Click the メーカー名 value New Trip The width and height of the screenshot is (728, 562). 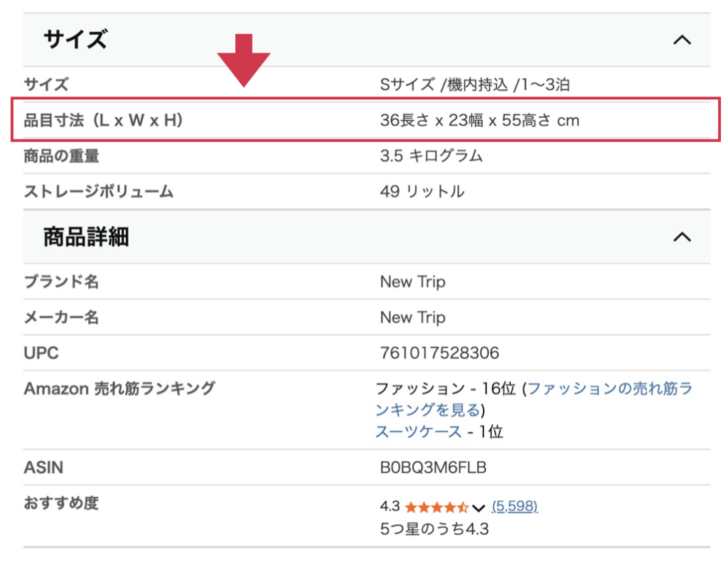[x=412, y=318]
